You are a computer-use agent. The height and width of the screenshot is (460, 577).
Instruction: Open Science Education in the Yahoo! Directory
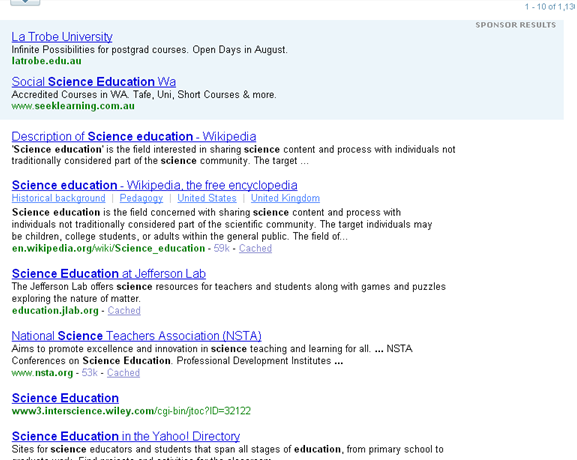pos(126,436)
